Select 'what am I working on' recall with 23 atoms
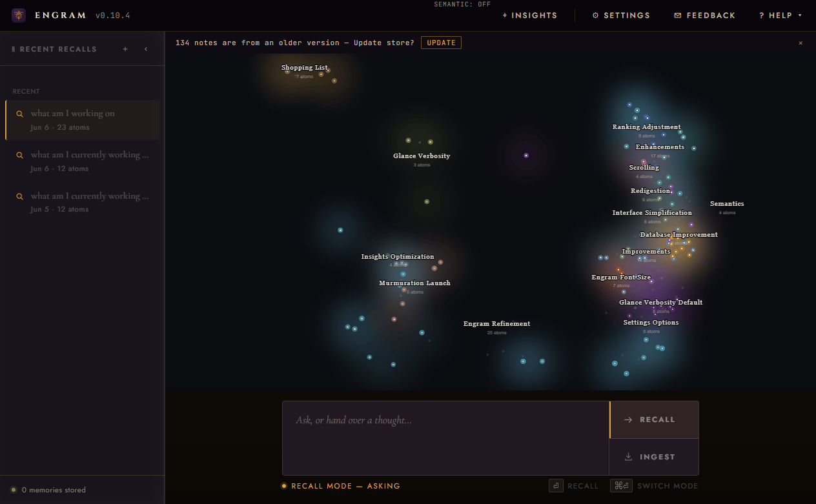The height and width of the screenshot is (504, 816). pyautogui.click(x=83, y=120)
